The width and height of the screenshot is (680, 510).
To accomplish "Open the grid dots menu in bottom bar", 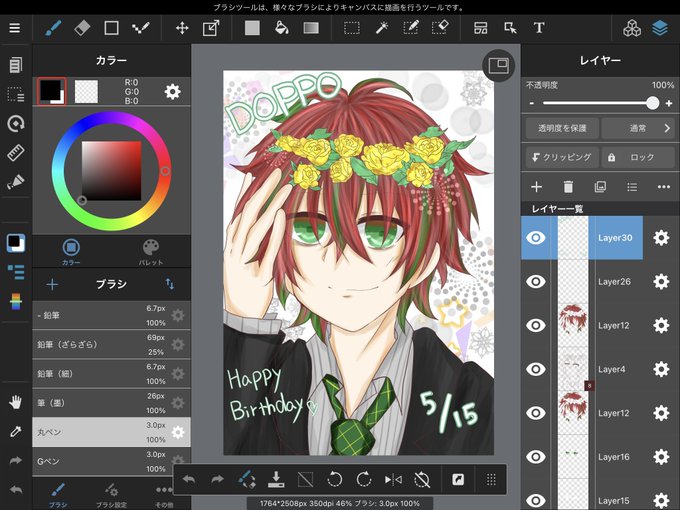I will tap(491, 479).
